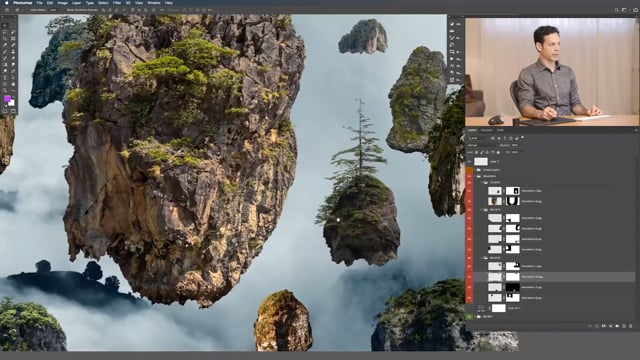Open the File menu

click(x=39, y=3)
